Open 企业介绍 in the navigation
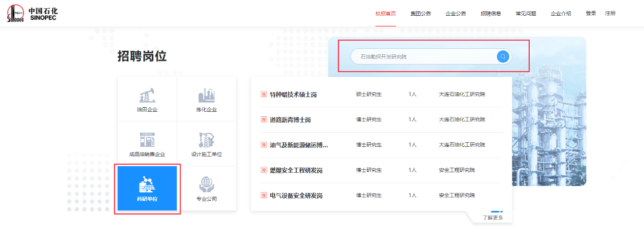Viewport: 644px width, 249px height. (561, 14)
